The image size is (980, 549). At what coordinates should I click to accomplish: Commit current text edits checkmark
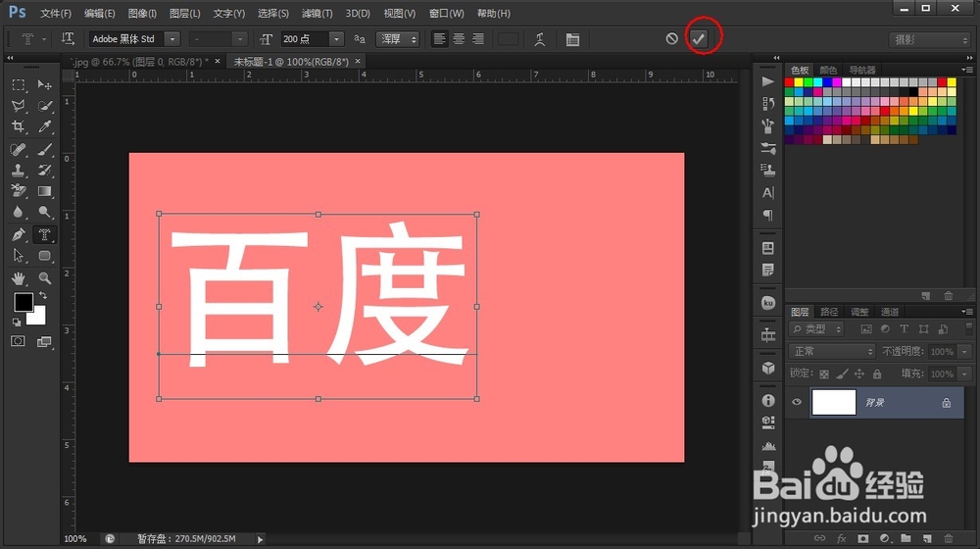(698, 39)
